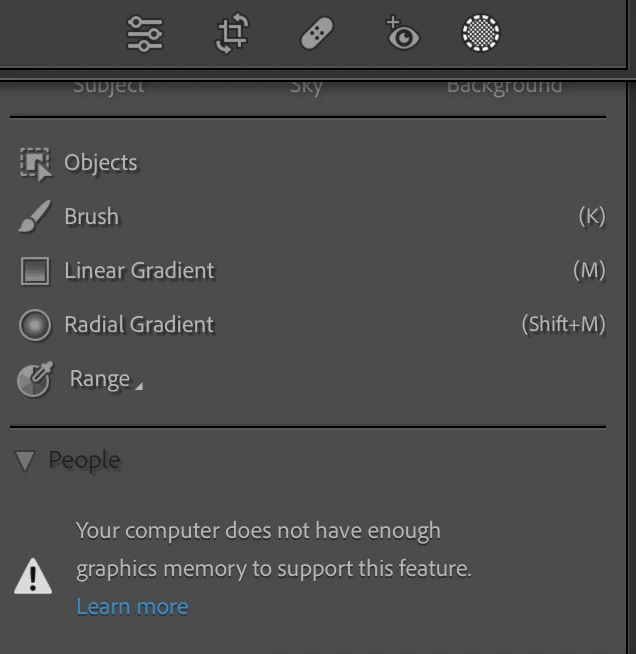Choose the Subject mask option
Image resolution: width=636 pixels, height=654 pixels.
pyautogui.click(x=108, y=86)
